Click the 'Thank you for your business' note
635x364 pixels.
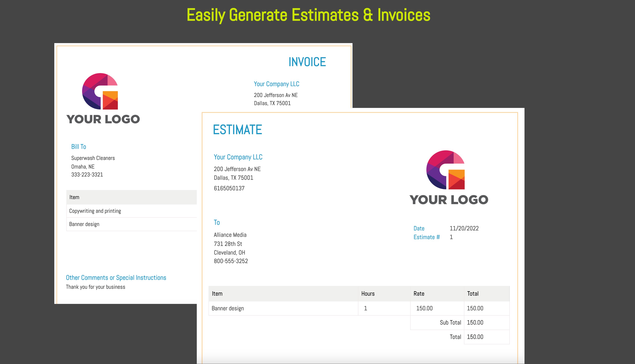95,287
